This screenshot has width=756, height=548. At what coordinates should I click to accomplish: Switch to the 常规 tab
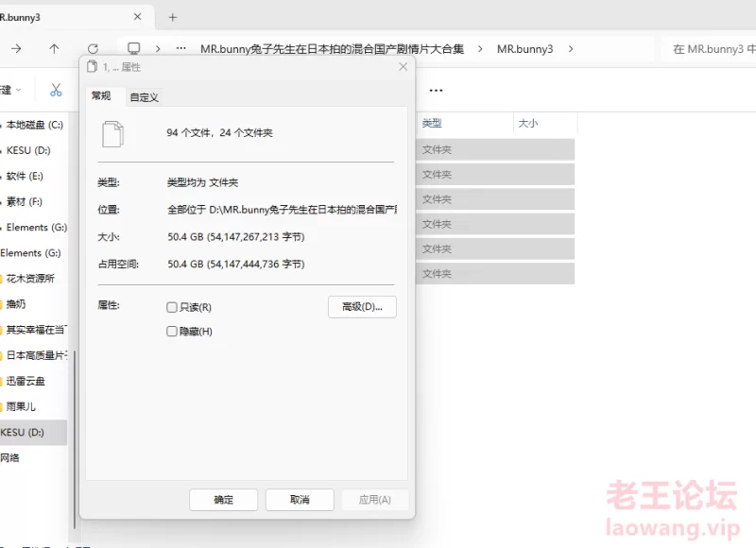click(101, 96)
